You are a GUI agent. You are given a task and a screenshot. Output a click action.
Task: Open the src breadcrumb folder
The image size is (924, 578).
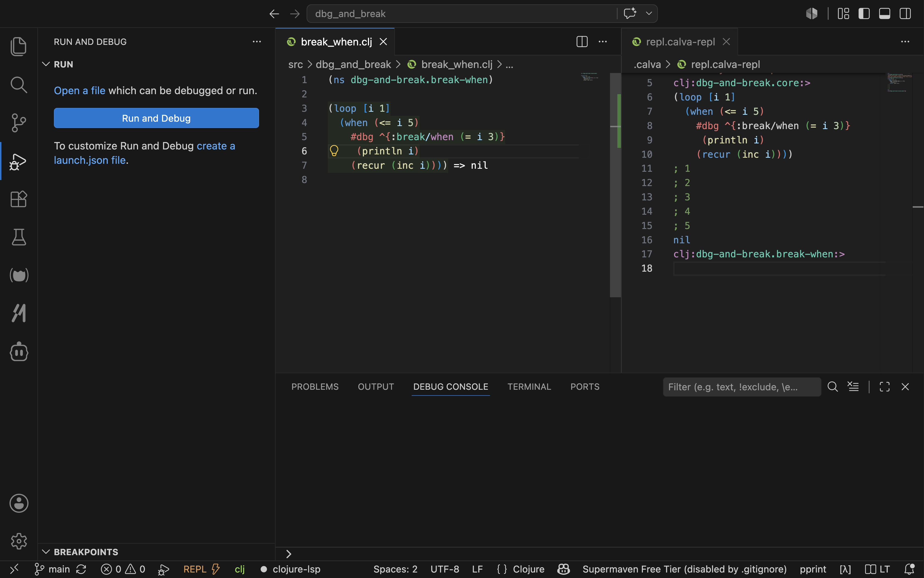click(296, 64)
